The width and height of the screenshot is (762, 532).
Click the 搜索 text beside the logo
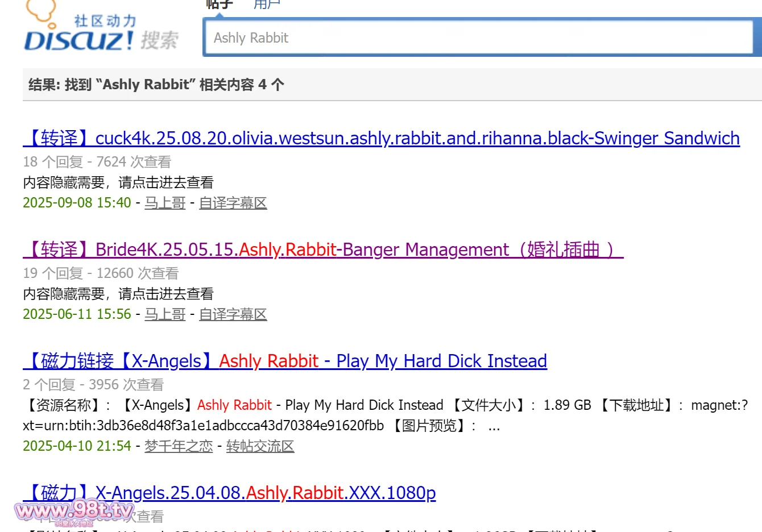point(159,40)
